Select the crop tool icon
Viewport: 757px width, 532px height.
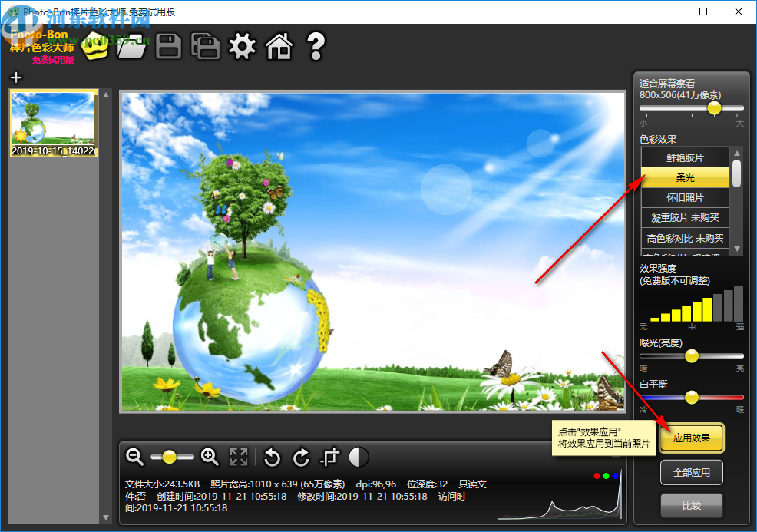pos(330,457)
